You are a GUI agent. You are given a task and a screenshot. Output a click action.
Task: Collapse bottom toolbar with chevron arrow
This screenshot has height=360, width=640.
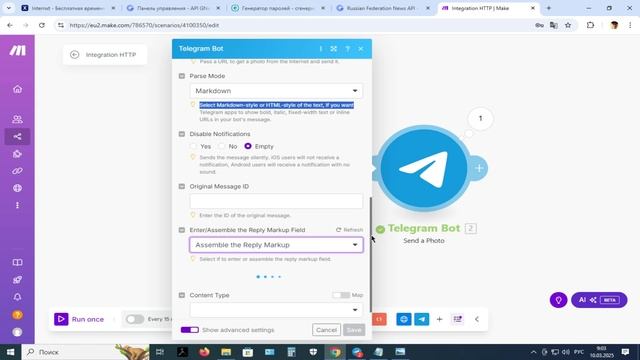click(477, 319)
